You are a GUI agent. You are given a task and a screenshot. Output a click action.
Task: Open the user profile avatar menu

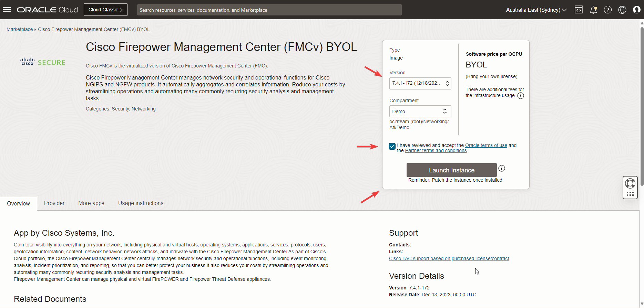[x=636, y=10]
